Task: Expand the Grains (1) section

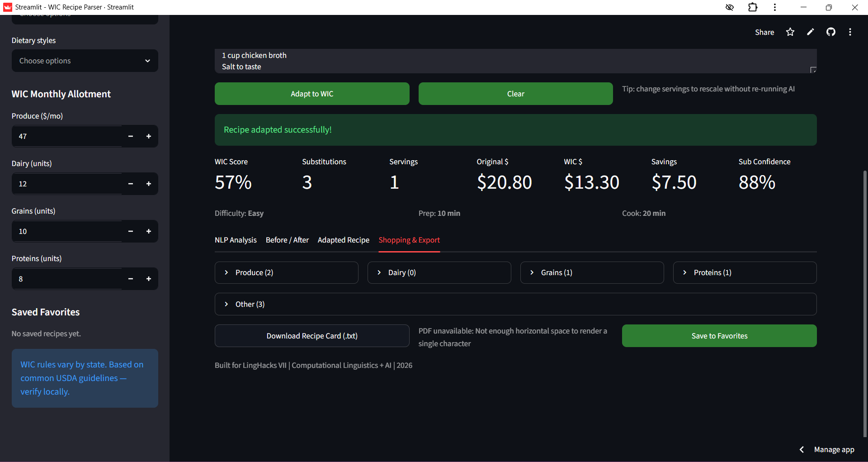Action: (592, 272)
